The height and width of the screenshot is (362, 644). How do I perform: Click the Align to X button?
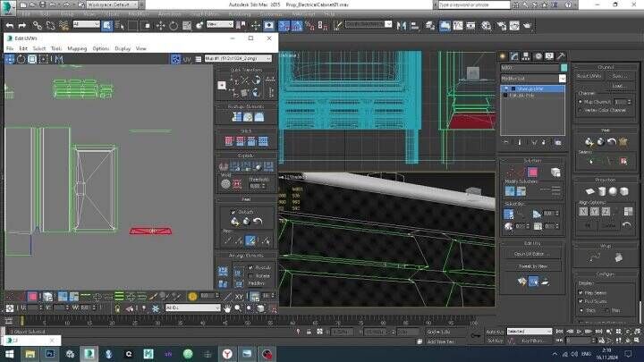pos(583,211)
